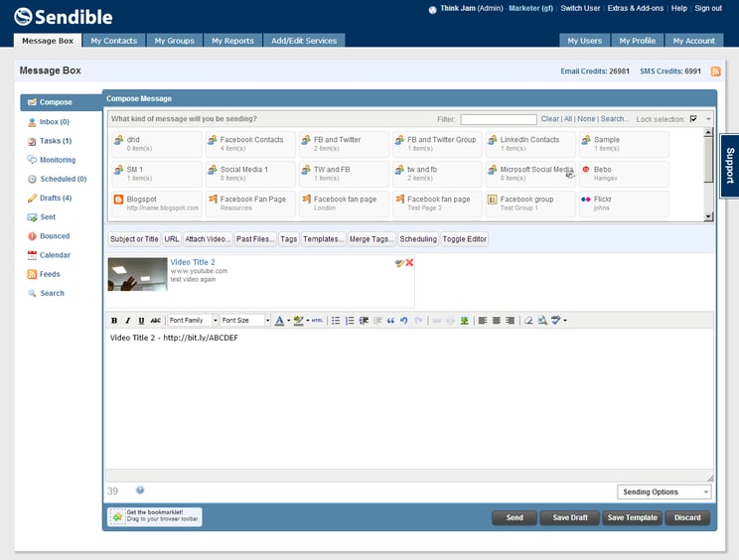739x560 pixels.
Task: Click the Sign out link
Action: click(708, 8)
